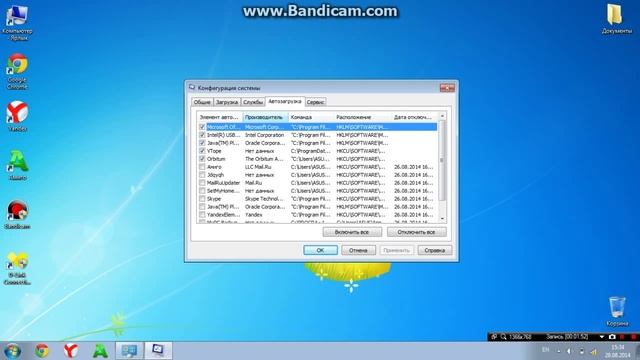Click the scrollbar down arrow in list
640x360 pixels.
pyautogui.click(x=442, y=219)
